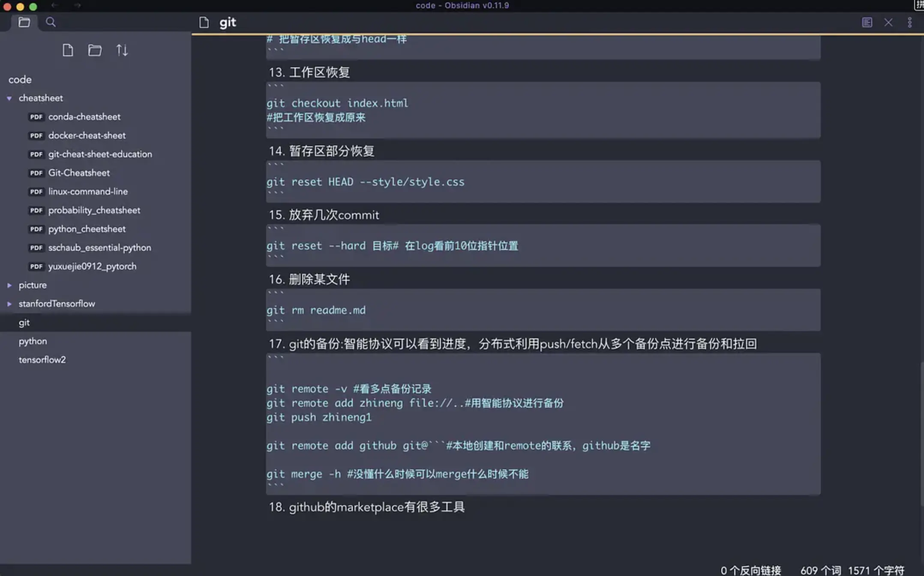Click the backlinks count in status bar
The height and width of the screenshot is (576, 924).
pos(750,570)
